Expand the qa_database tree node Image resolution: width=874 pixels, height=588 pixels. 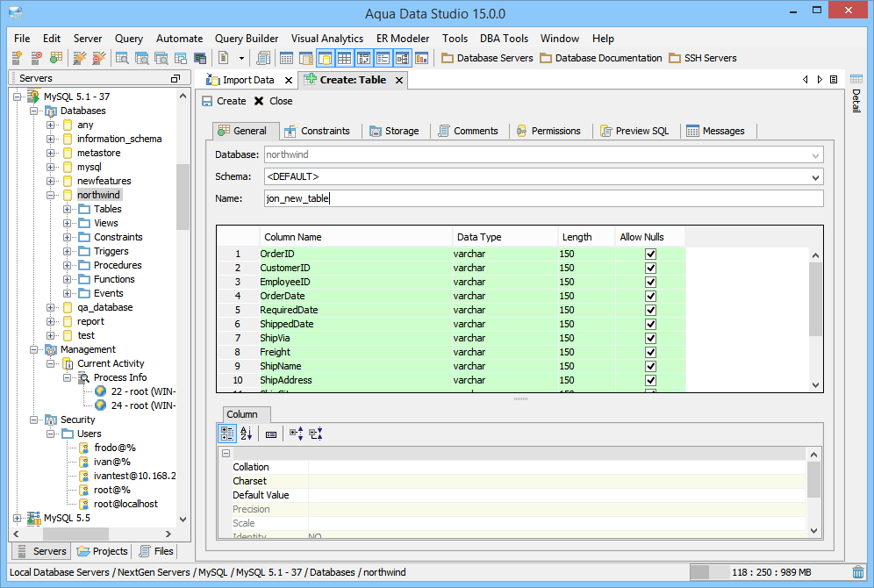[x=51, y=307]
